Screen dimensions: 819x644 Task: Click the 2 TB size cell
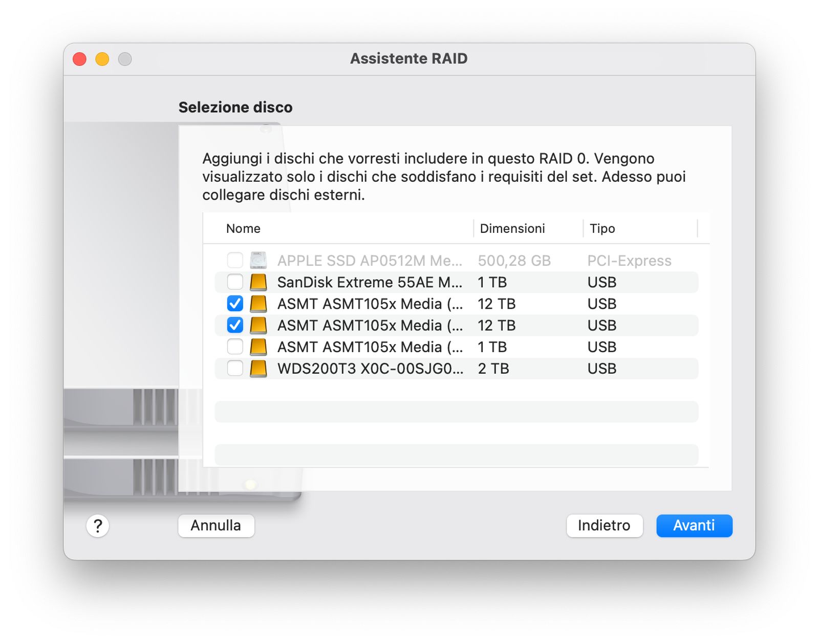[x=493, y=369]
